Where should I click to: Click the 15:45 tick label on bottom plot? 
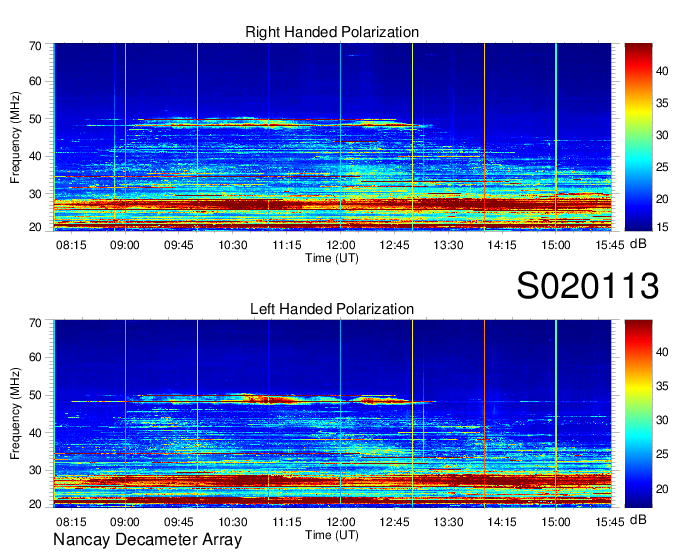[609, 522]
